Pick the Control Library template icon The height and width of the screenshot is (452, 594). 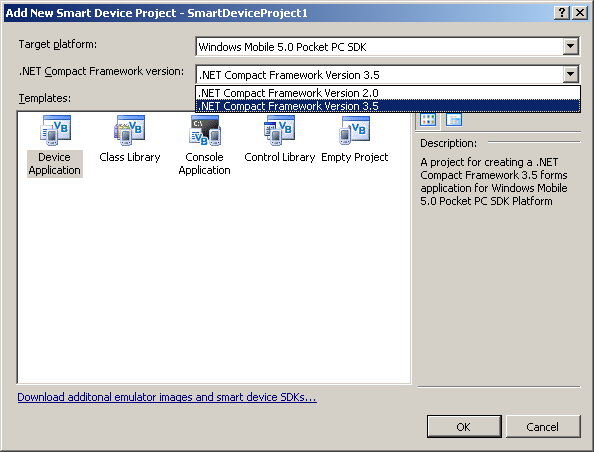(x=280, y=131)
